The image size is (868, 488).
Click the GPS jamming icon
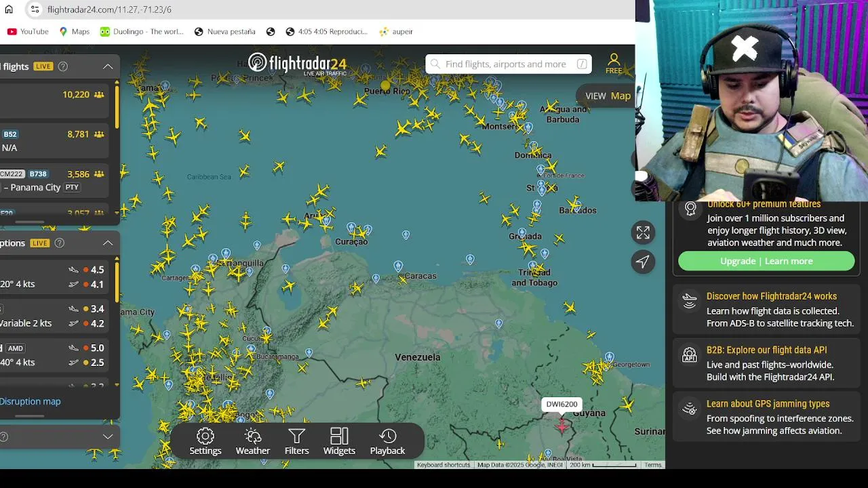click(690, 409)
